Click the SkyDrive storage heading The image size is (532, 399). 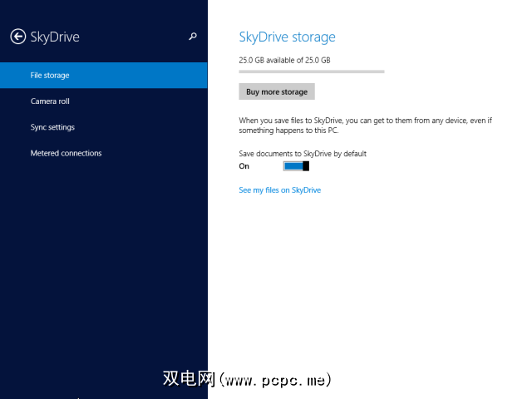(287, 37)
